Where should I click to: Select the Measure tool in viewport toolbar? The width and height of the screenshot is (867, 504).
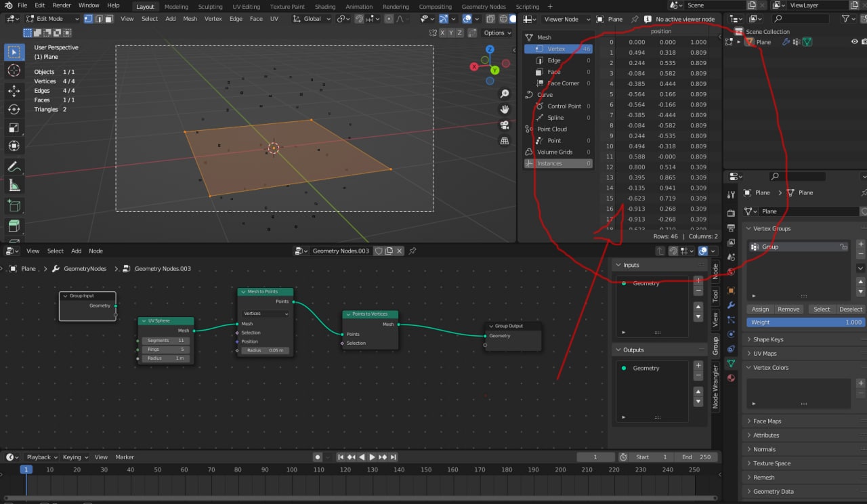[14, 186]
